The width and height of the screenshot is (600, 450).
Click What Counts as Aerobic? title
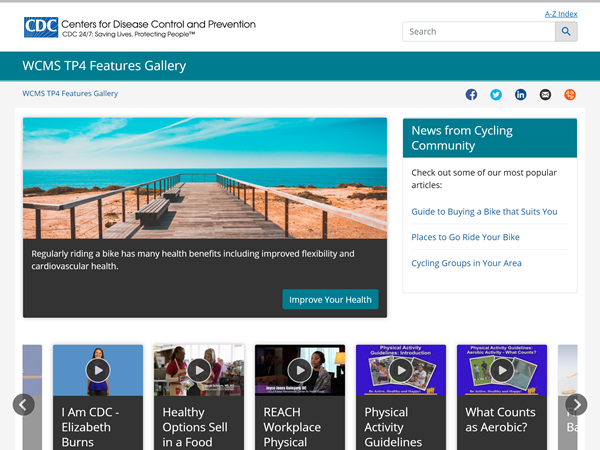click(x=500, y=419)
